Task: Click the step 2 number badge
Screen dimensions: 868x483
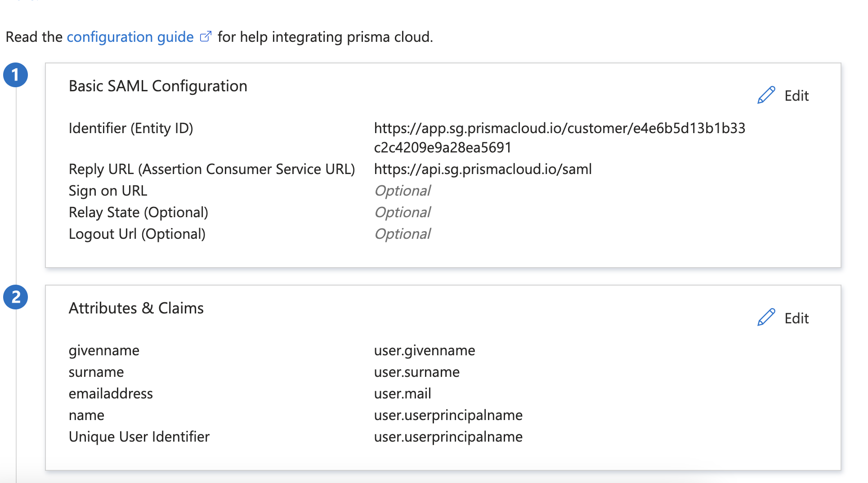Action: tap(16, 297)
